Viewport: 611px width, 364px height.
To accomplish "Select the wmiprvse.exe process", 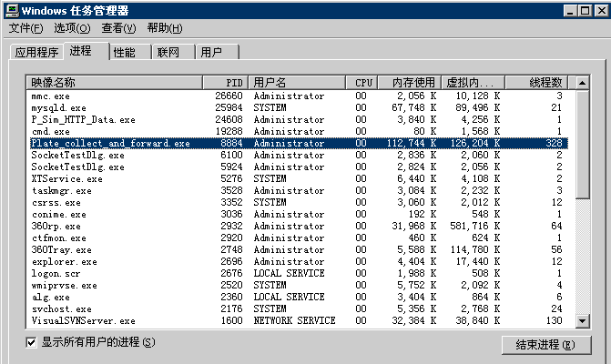I will (x=299, y=285).
